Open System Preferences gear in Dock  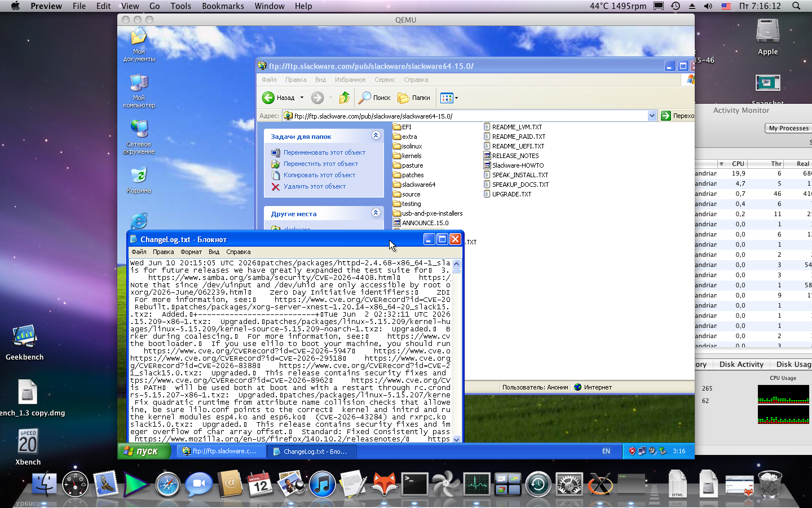click(x=569, y=484)
